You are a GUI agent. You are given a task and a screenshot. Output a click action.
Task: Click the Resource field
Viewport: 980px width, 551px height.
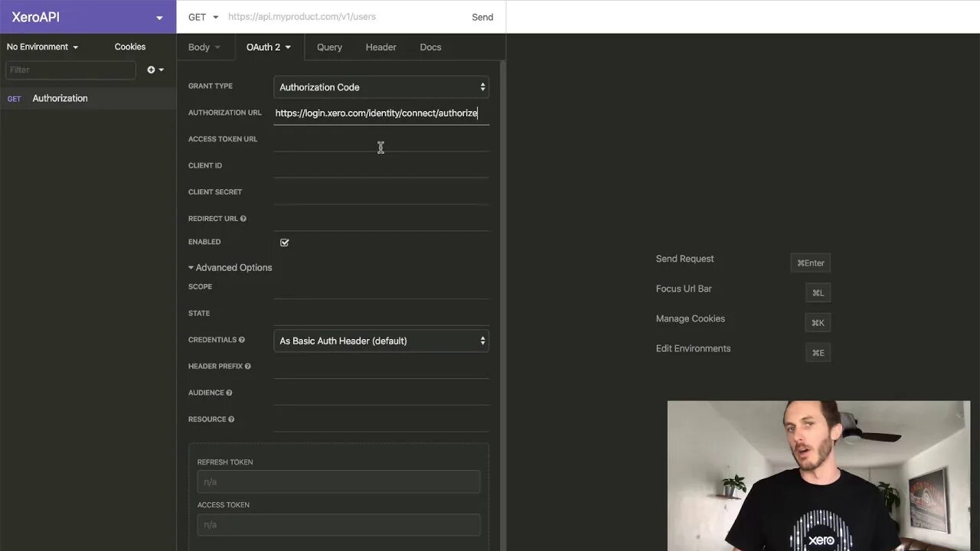pyautogui.click(x=381, y=419)
